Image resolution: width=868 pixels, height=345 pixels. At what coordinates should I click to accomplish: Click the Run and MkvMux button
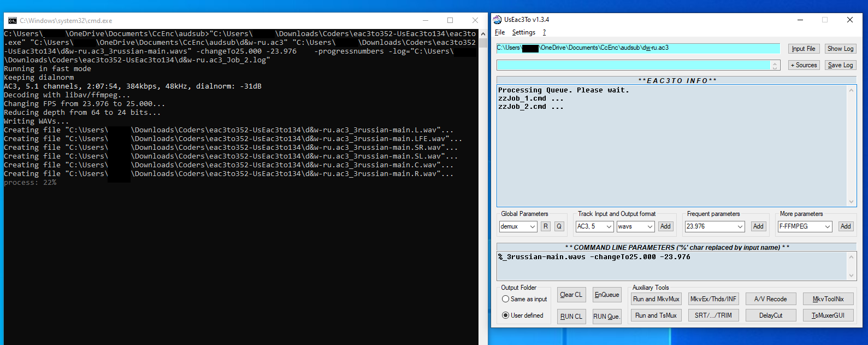[x=656, y=299]
